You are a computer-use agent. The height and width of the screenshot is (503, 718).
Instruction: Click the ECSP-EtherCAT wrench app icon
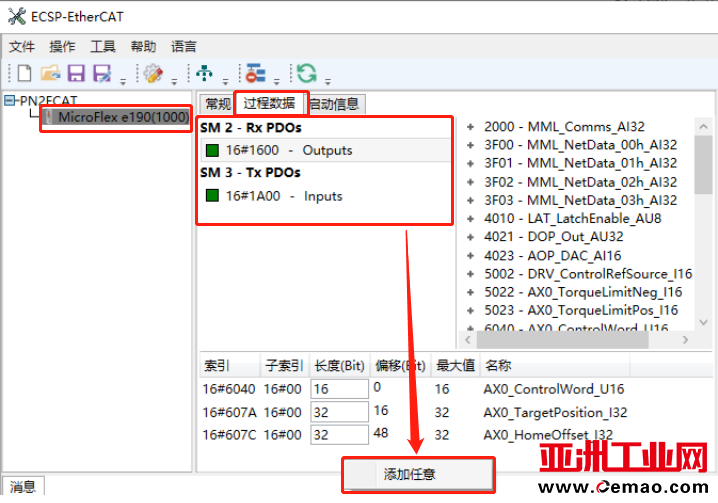[17, 16]
